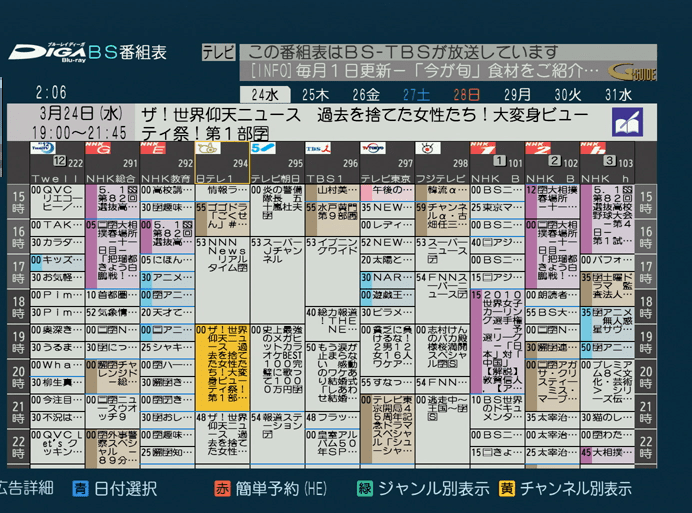Select the BS-TBS channel logo
The width and height of the screenshot is (692, 513).
(318, 148)
